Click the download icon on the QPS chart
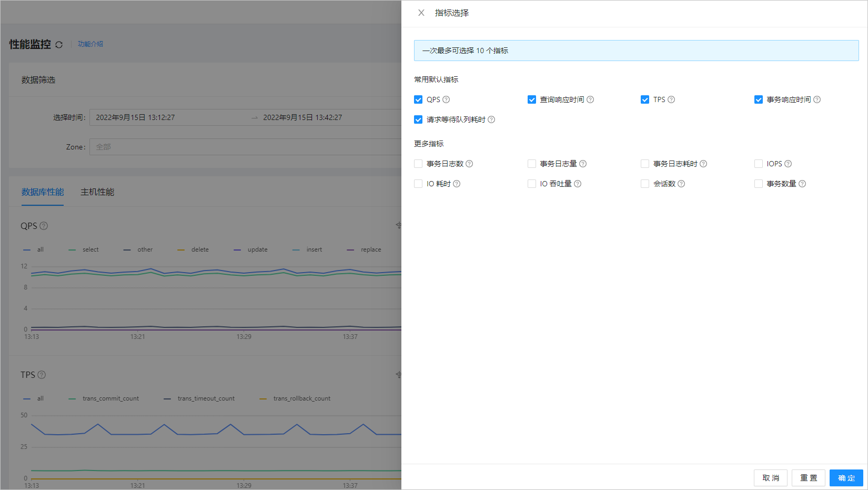The image size is (868, 490). click(x=399, y=225)
